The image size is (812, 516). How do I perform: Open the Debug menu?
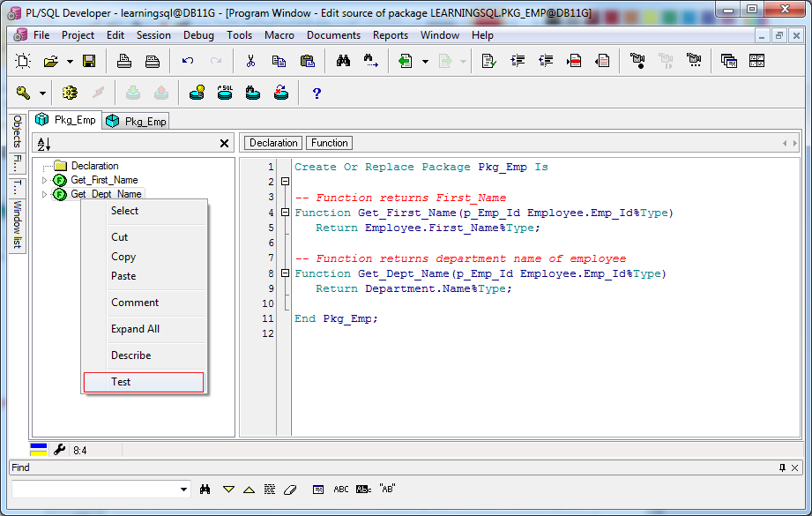[198, 35]
